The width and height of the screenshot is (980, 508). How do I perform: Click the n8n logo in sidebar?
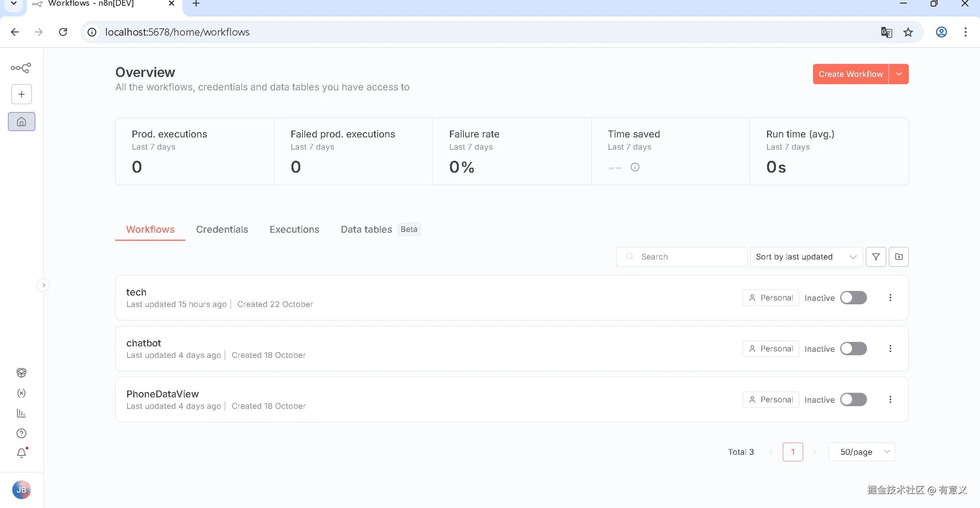coord(21,68)
